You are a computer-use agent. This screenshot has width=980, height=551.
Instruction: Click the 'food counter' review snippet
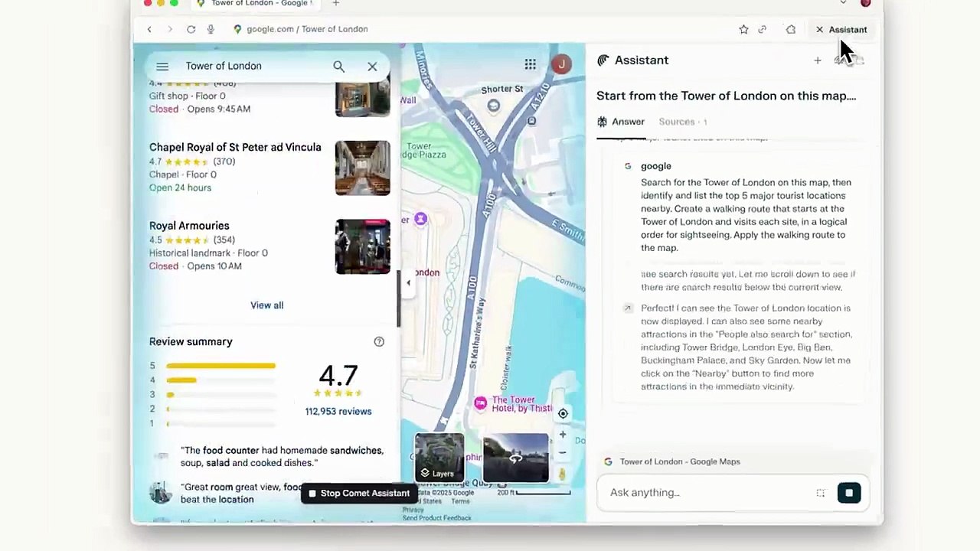[x=282, y=457]
